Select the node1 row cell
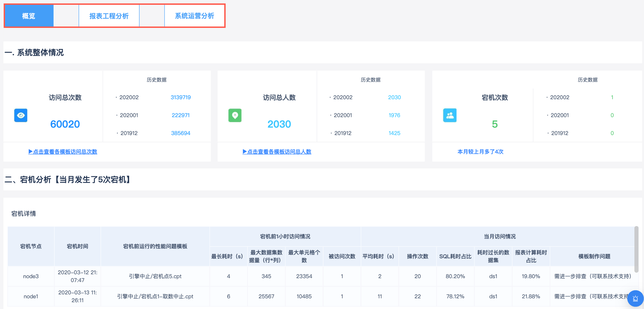This screenshot has width=644, height=309. coord(31,296)
